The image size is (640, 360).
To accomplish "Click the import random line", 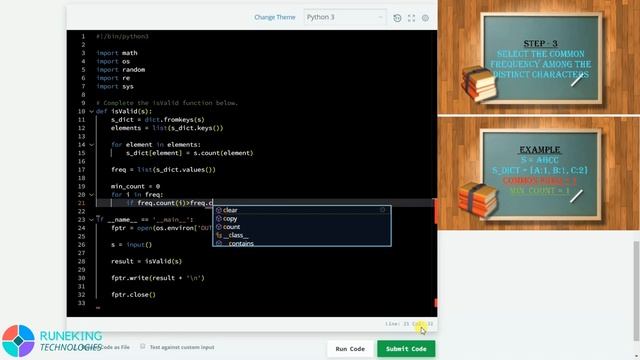I will pos(120,70).
